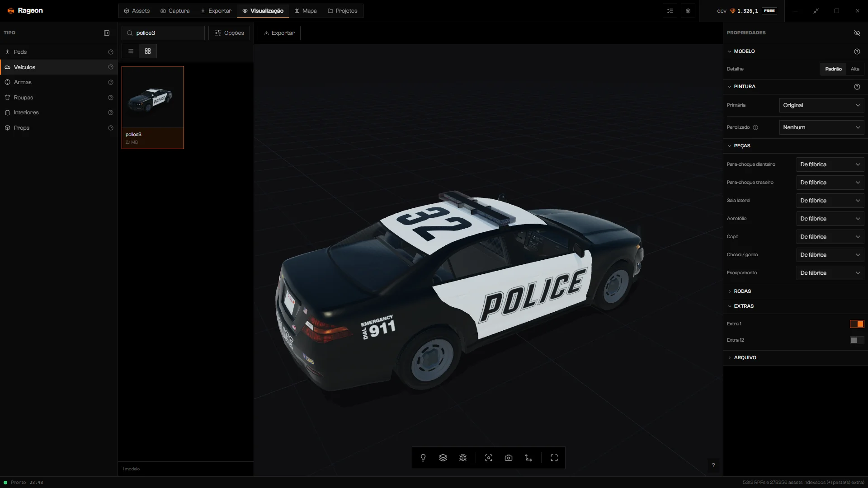Collapse the Tipo sidebar panel icon

(x=107, y=33)
